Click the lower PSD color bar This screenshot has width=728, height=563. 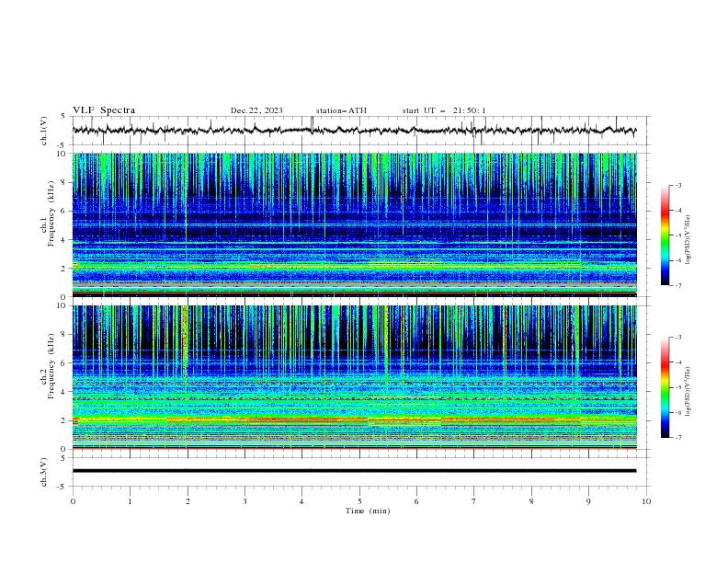tap(665, 387)
